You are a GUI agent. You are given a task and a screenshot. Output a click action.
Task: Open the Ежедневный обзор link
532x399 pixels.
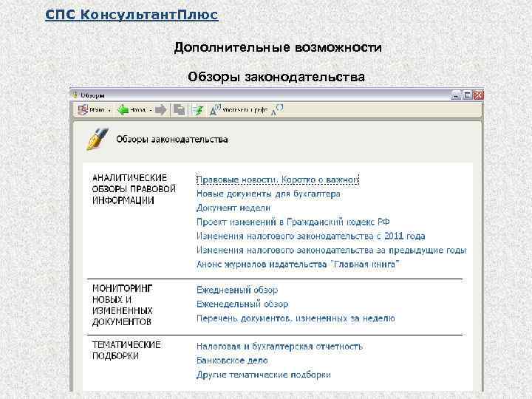point(237,290)
